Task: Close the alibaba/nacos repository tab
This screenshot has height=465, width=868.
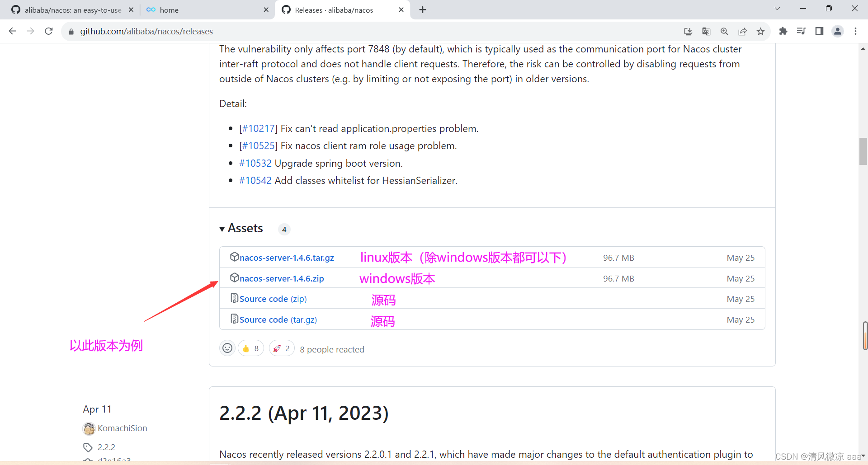Action: point(131,9)
